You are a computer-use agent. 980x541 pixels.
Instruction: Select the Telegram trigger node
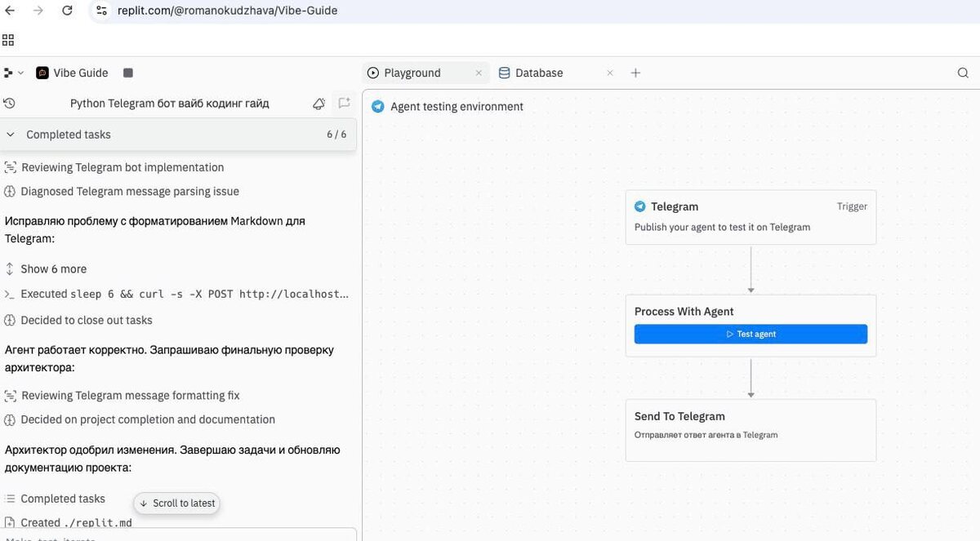coord(751,217)
